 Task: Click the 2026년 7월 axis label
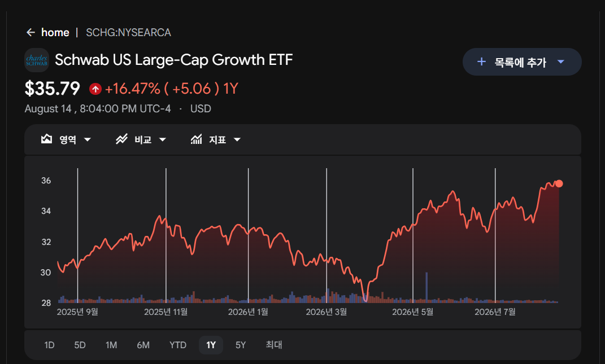pos(495,312)
